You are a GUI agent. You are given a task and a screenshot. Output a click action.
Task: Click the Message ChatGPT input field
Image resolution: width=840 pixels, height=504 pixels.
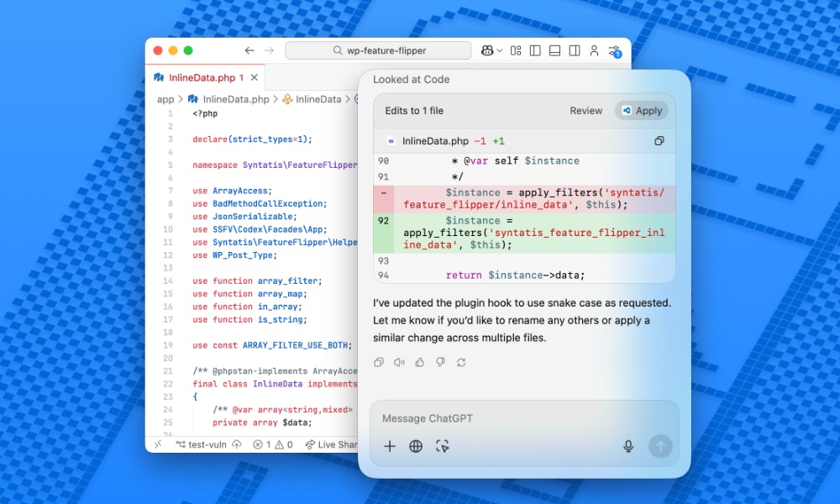(x=524, y=418)
